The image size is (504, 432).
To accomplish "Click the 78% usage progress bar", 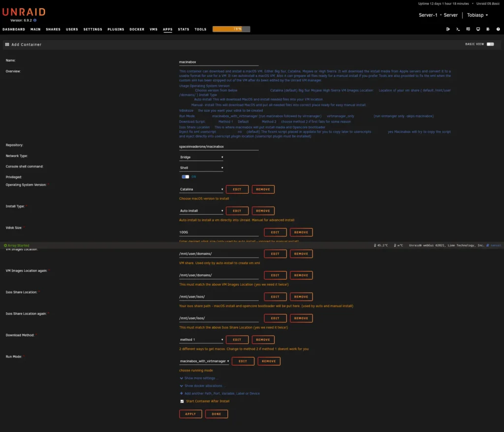I will [231, 29].
